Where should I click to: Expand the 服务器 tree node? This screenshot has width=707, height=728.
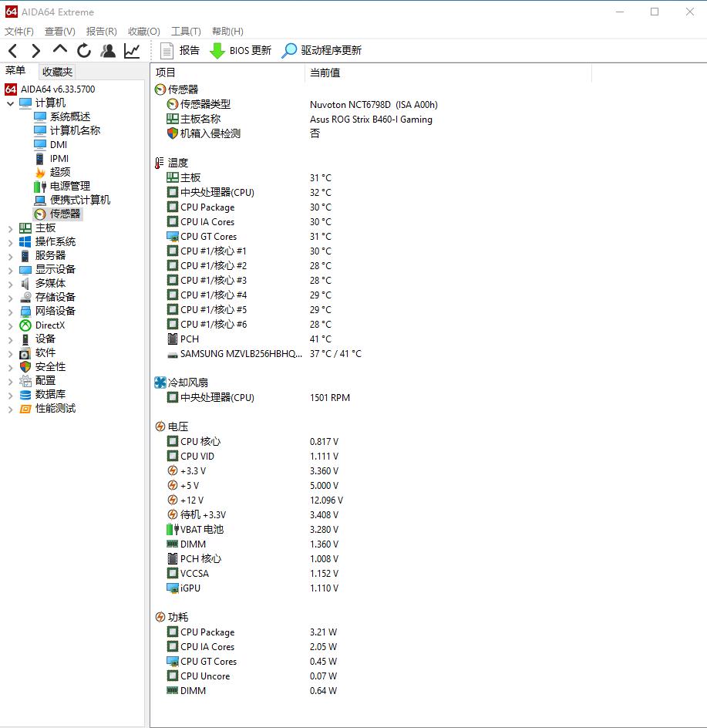10,256
